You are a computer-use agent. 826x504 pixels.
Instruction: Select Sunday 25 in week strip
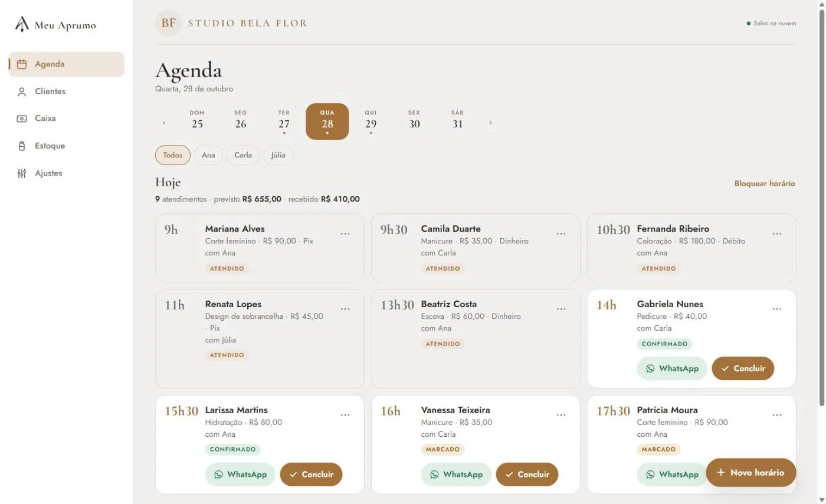pos(197,121)
